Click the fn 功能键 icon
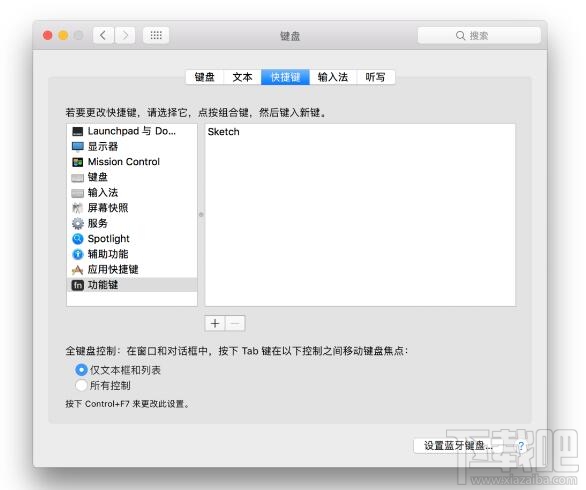 (x=77, y=285)
